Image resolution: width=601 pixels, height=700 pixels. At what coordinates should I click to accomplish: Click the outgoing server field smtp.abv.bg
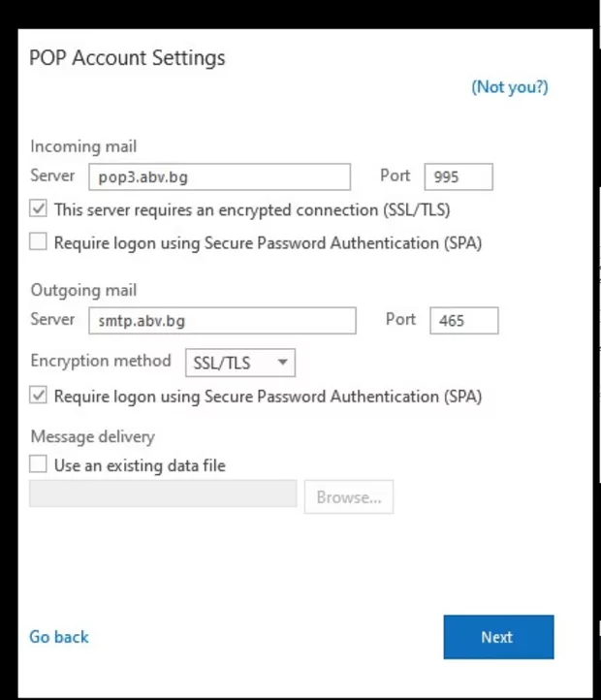(x=222, y=321)
